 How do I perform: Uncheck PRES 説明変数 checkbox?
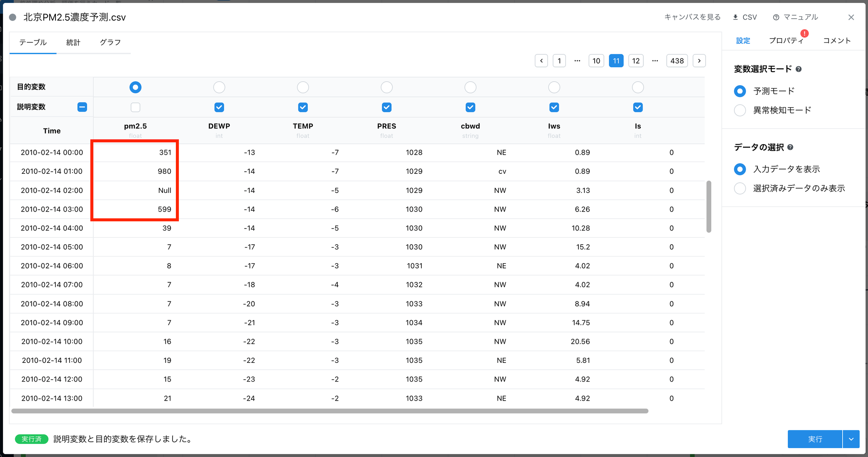click(387, 107)
